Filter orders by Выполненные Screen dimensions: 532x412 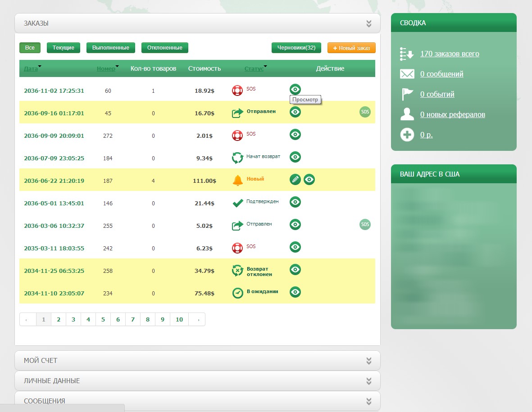pyautogui.click(x=111, y=48)
